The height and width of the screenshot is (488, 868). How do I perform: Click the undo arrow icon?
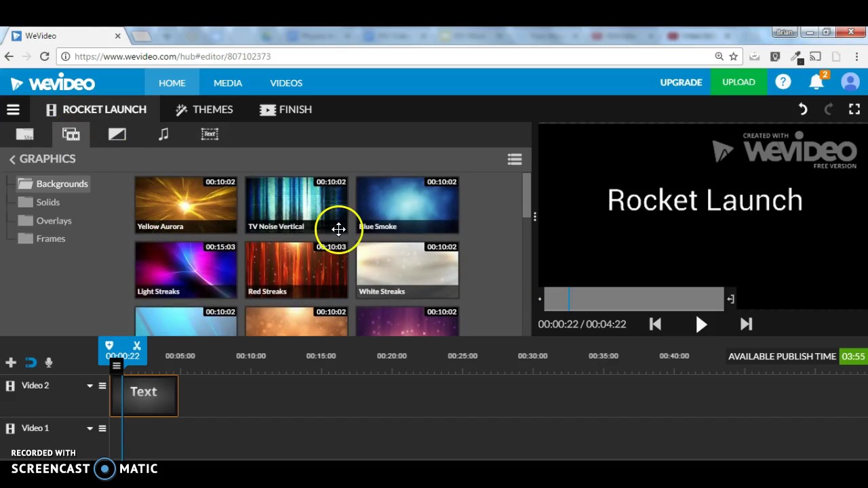tap(802, 109)
